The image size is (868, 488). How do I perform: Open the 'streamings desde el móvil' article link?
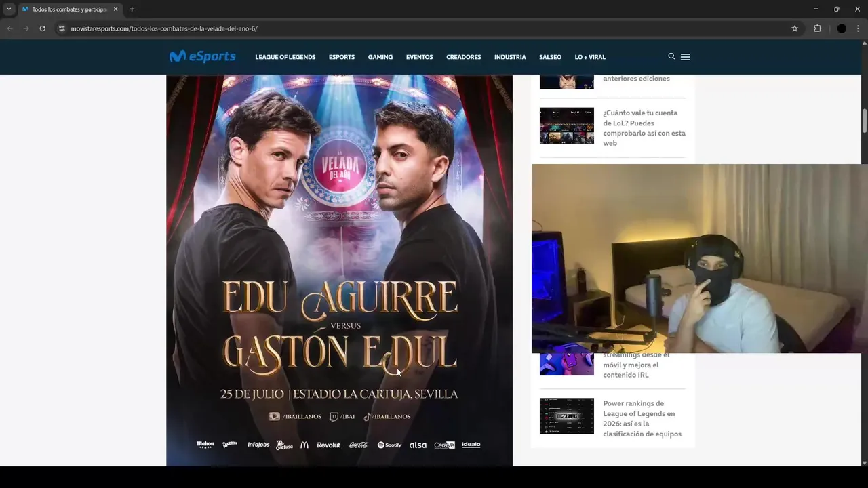click(x=636, y=365)
